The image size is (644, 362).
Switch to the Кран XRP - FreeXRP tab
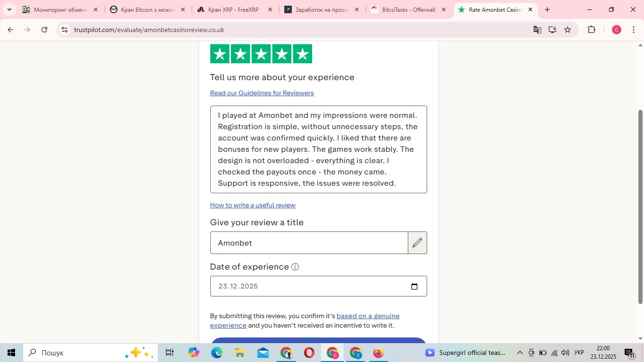(x=235, y=9)
